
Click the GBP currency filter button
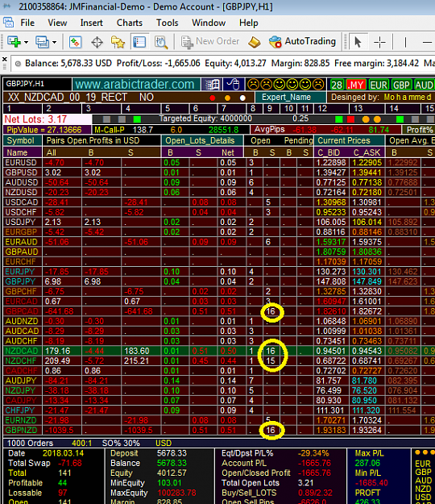(401, 85)
